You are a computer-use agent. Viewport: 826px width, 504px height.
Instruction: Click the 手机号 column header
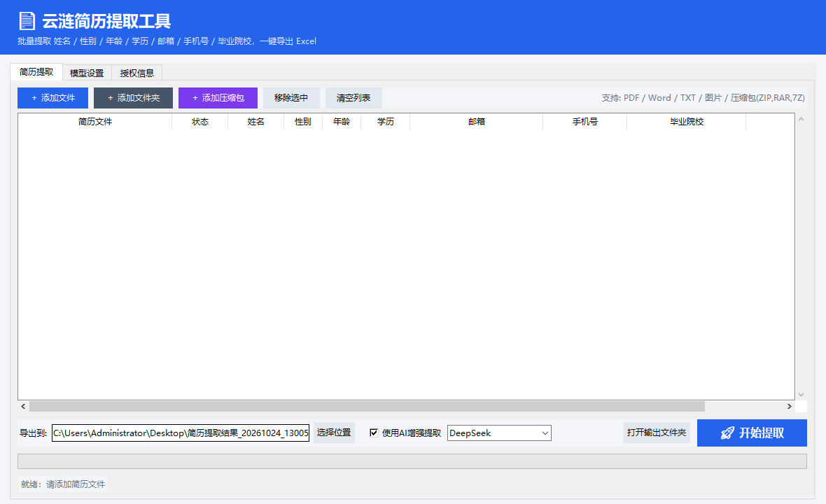click(585, 122)
